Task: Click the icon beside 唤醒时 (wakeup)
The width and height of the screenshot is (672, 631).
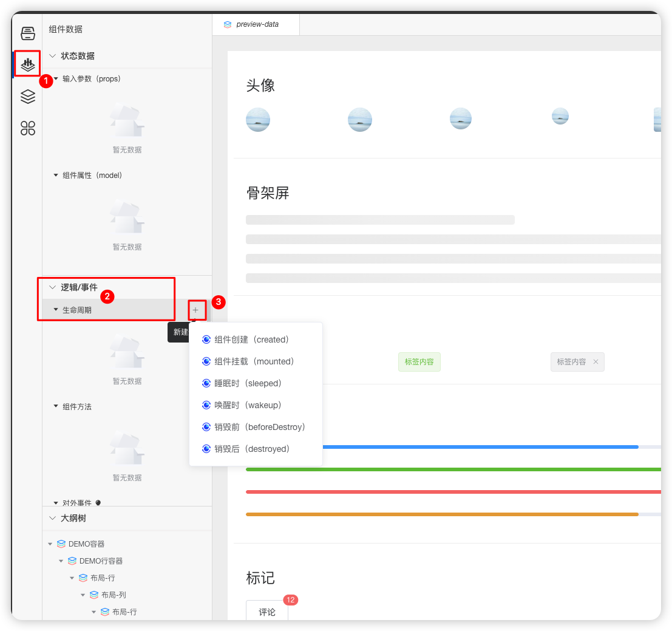Action: pos(206,405)
